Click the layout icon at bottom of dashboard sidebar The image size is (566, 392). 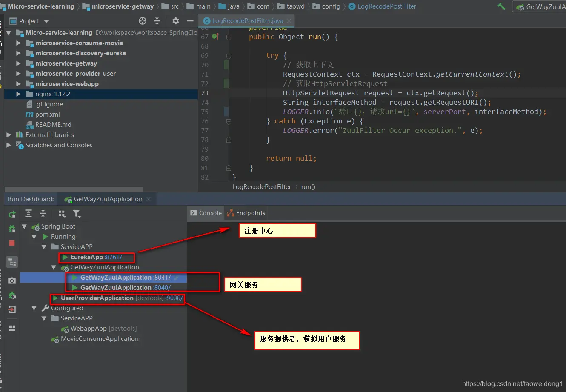pos(12,328)
